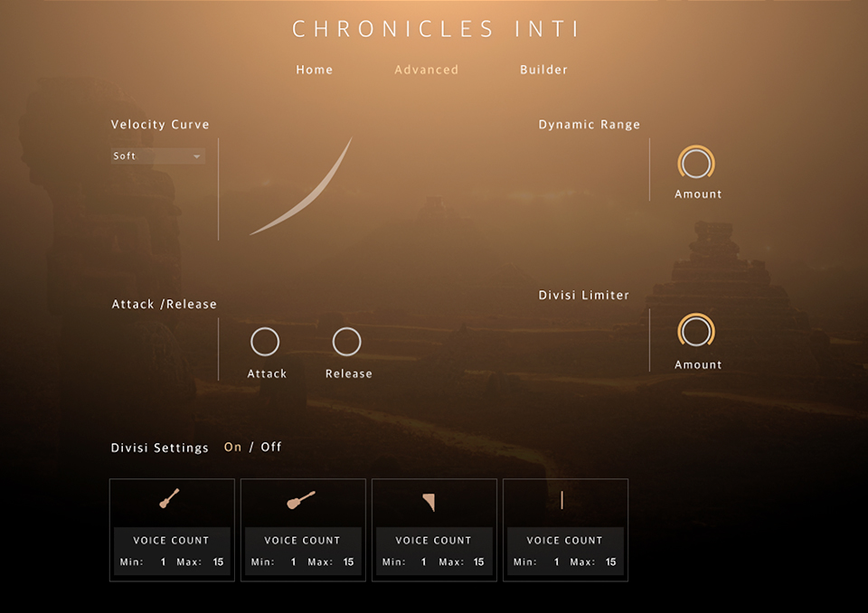Select the pan flute instrument icon
The image size is (868, 613).
click(429, 502)
